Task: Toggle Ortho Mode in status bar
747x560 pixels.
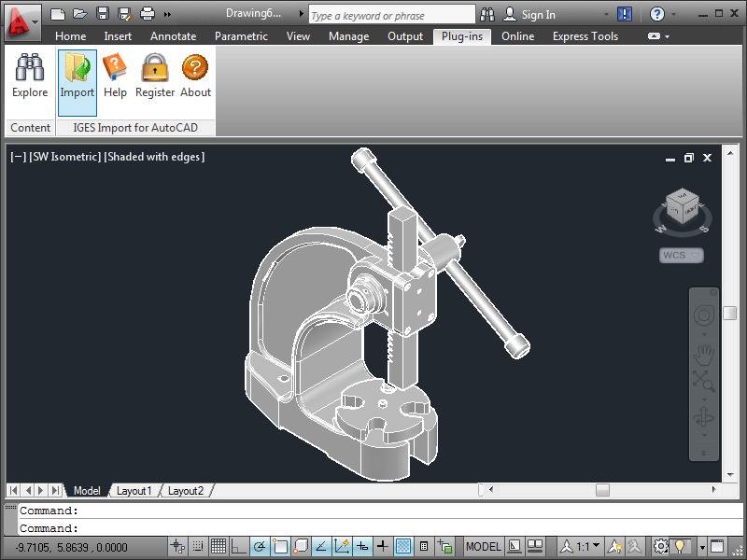Action: 239,546
